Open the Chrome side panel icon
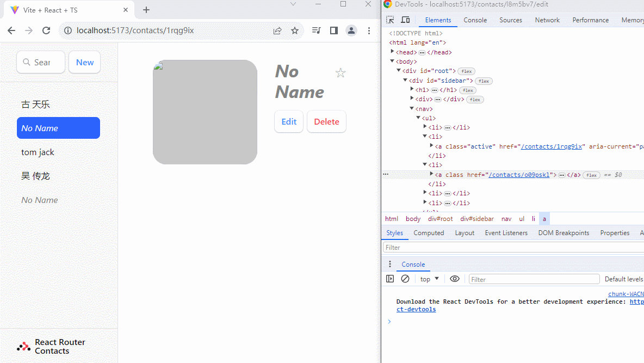The image size is (644, 363). coord(334,30)
